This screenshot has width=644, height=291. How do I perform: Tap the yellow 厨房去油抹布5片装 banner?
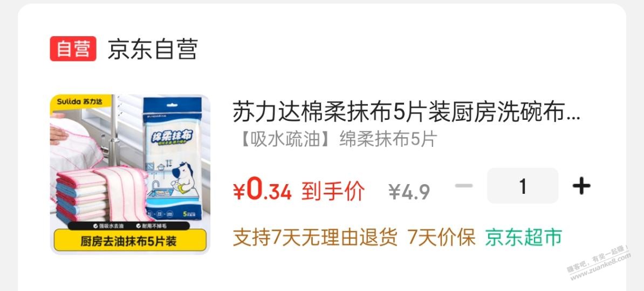130,241
